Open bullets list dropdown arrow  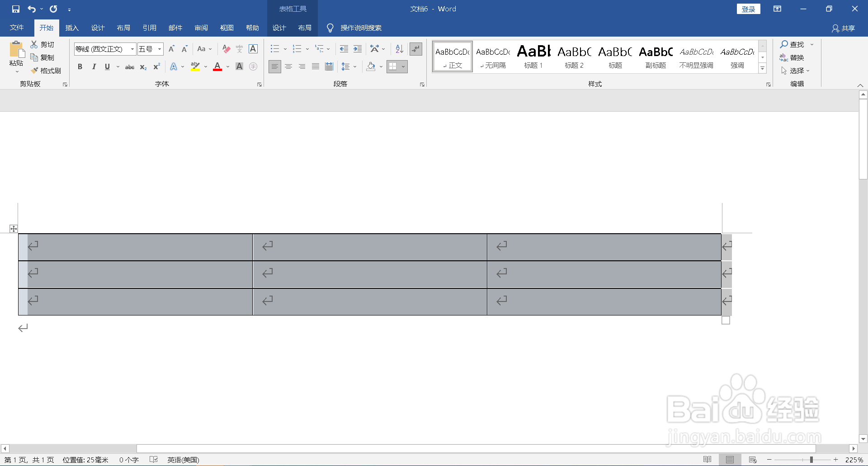(285, 49)
